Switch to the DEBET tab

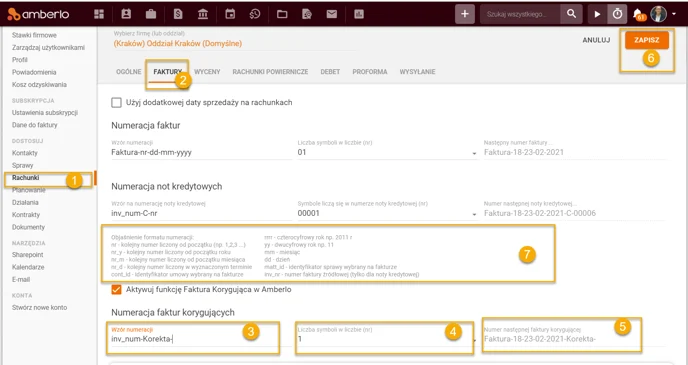330,72
